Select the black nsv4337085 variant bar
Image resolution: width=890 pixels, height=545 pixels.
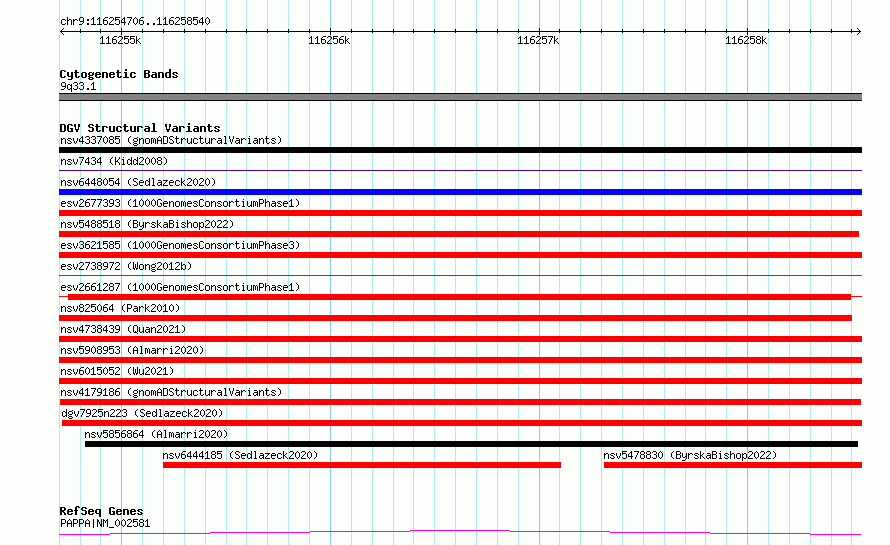click(460, 150)
